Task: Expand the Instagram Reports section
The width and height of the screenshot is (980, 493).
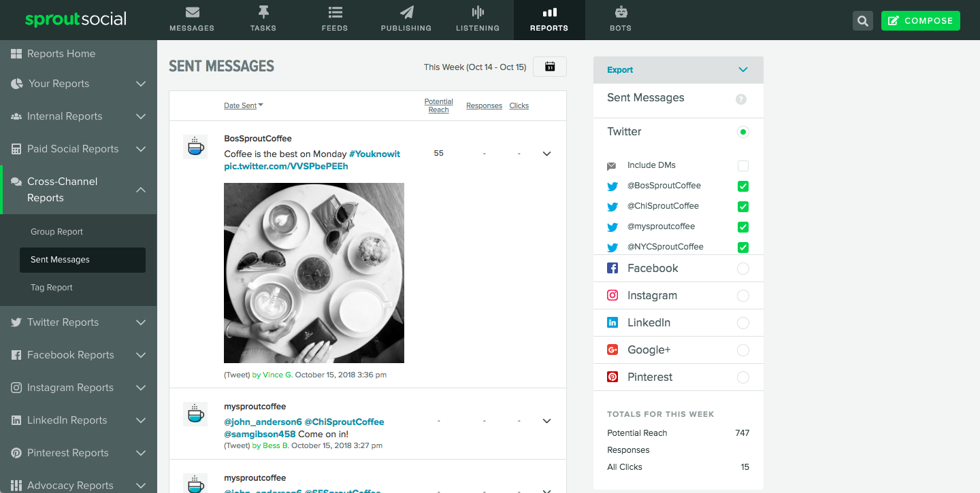Action: [141, 388]
